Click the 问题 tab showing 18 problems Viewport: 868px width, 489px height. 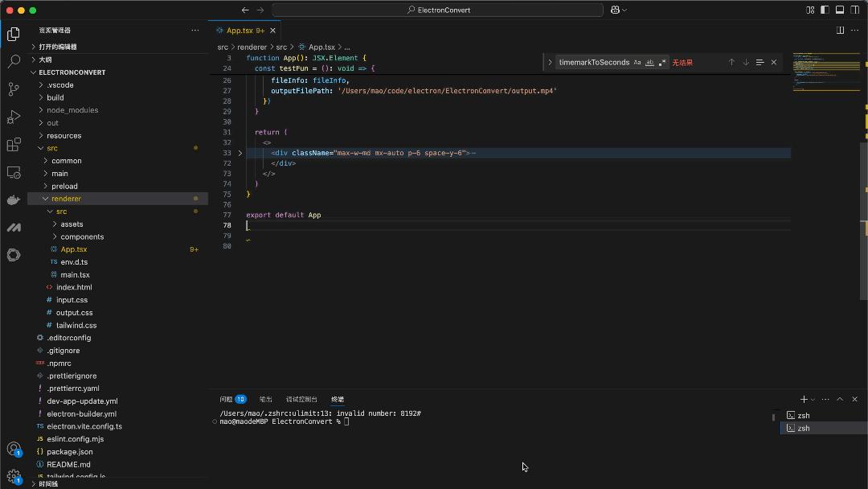coord(227,399)
